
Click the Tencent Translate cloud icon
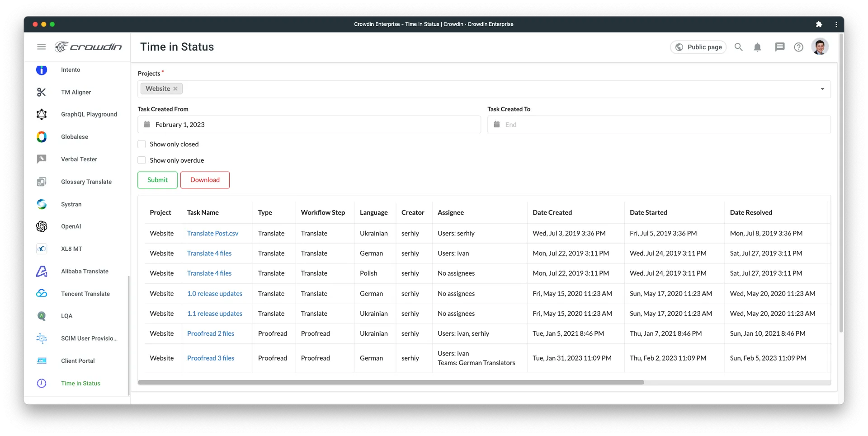click(x=42, y=294)
